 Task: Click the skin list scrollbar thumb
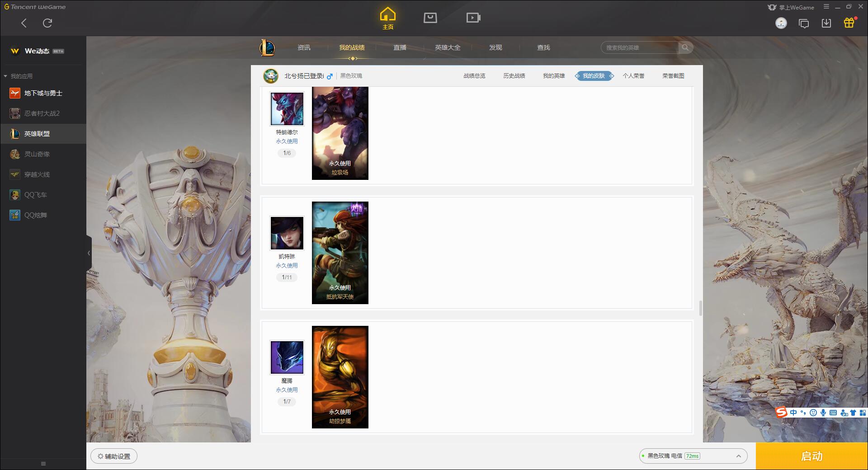701,308
